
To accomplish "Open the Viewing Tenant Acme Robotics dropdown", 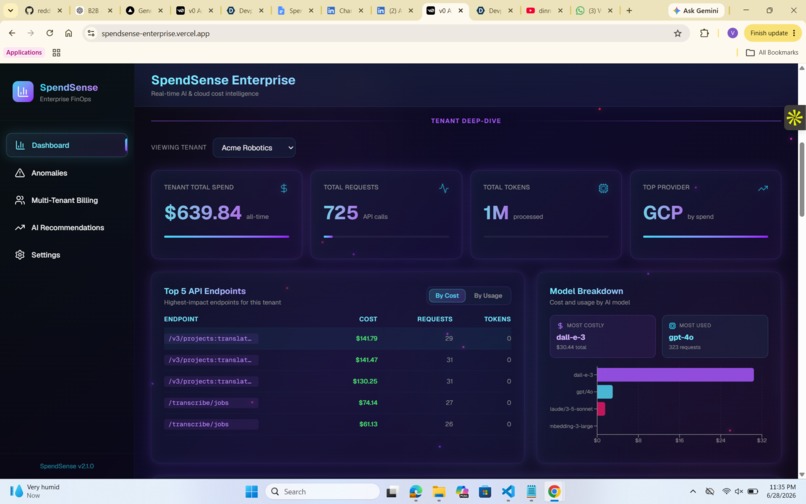I will tap(254, 148).
